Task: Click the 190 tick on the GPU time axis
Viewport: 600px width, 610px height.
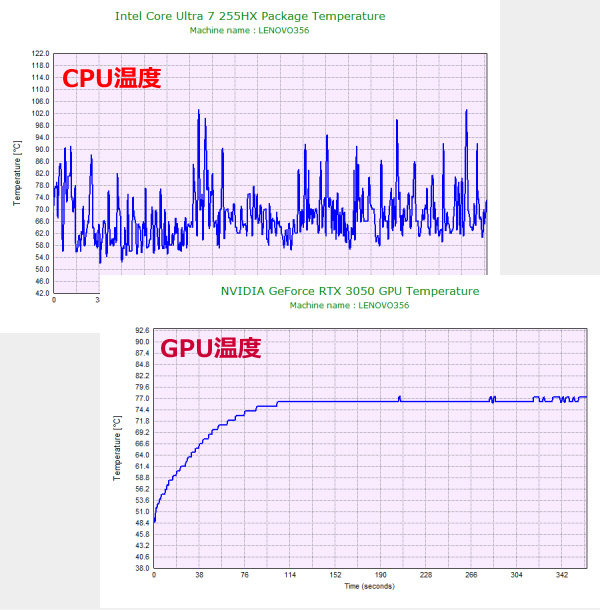Action: pos(381,575)
